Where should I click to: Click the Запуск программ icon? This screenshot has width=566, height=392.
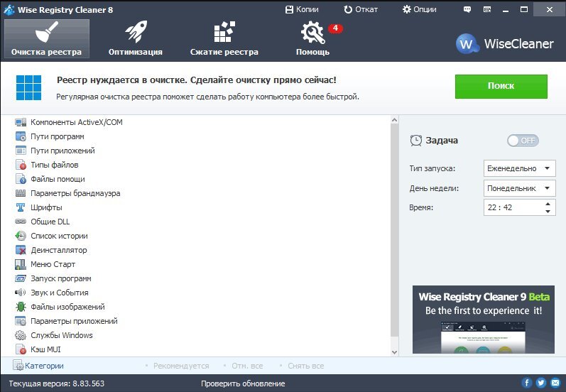click(x=21, y=278)
